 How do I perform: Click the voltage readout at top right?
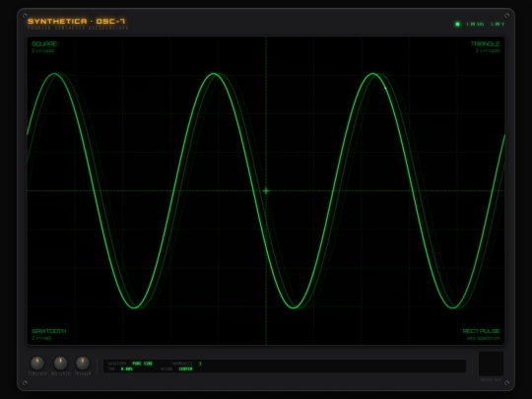[x=498, y=24]
